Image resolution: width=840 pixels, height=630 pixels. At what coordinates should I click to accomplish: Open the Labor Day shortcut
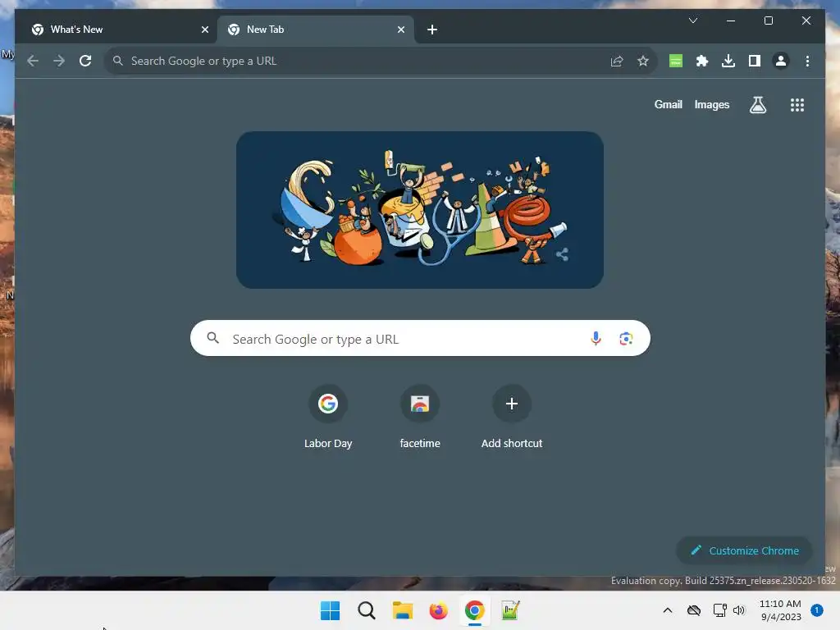[328, 418]
